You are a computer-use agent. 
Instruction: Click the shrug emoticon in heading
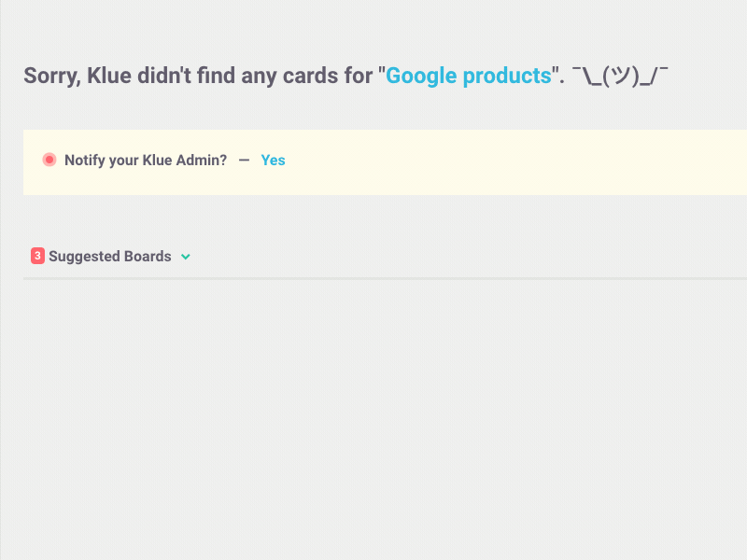(620, 76)
